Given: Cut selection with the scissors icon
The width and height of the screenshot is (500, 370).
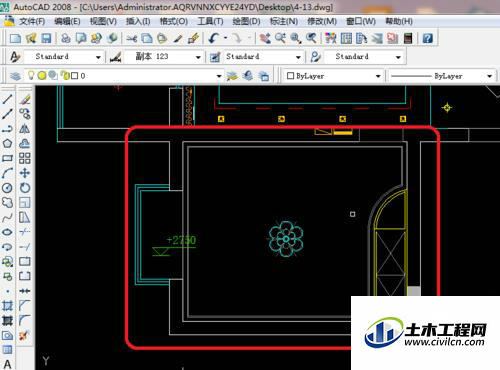Looking at the screenshot, I should click(132, 39).
